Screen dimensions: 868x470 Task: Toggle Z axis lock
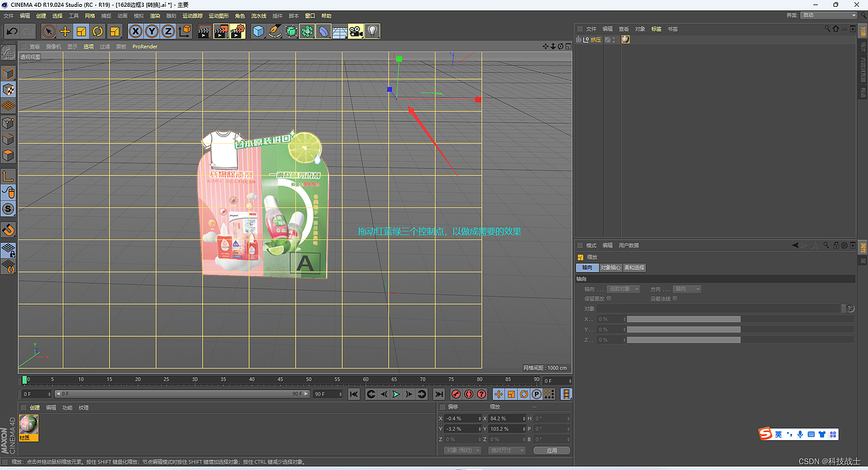click(x=167, y=31)
